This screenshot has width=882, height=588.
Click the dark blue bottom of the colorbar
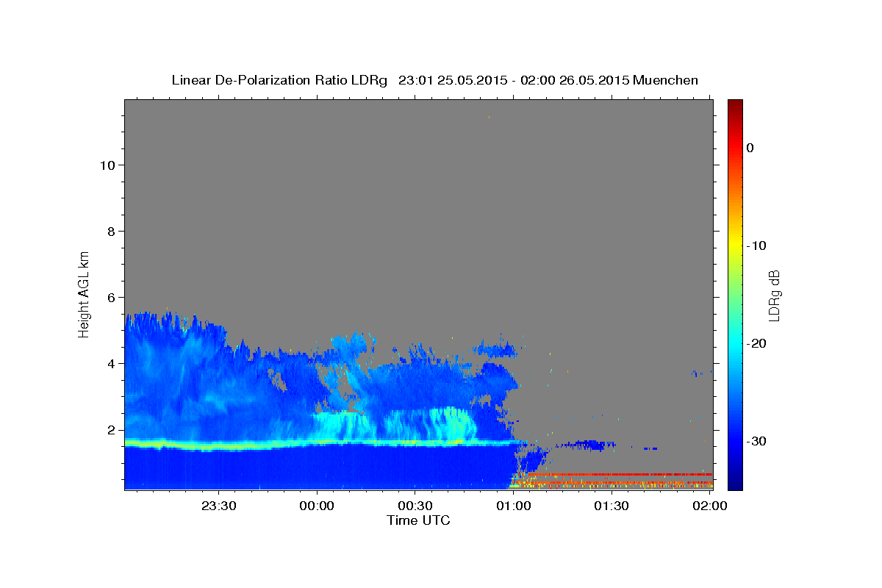tap(735, 483)
